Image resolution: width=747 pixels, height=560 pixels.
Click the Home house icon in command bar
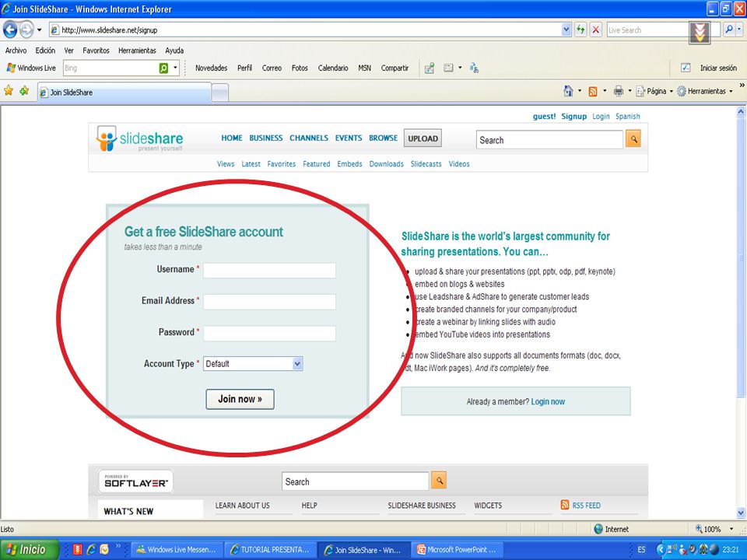pyautogui.click(x=568, y=91)
